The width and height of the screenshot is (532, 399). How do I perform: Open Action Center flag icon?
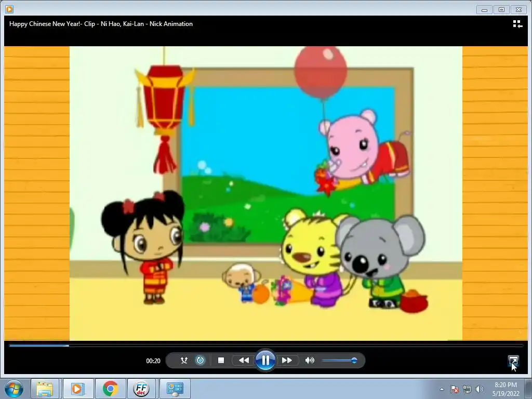pos(455,389)
